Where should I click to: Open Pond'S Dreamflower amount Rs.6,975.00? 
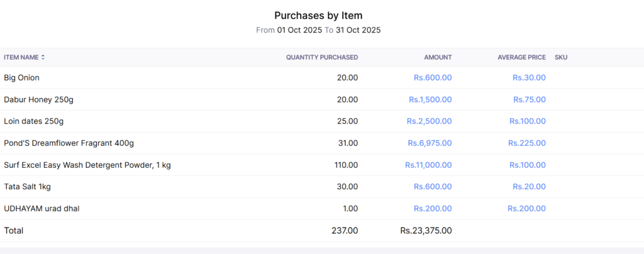point(429,143)
